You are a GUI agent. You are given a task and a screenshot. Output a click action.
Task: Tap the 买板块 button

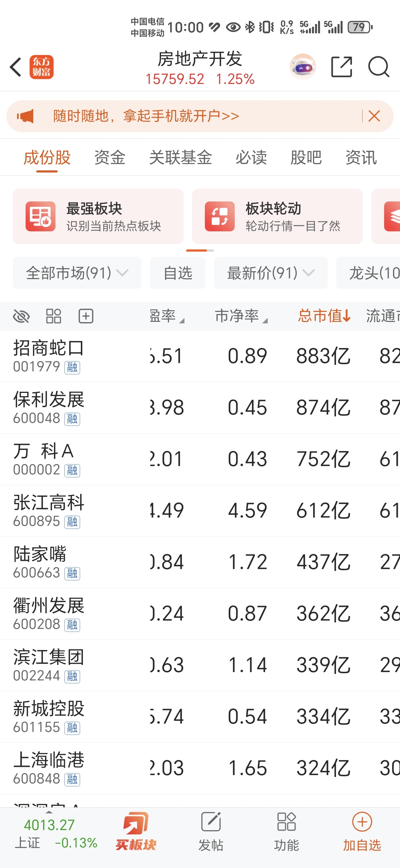[136, 831]
